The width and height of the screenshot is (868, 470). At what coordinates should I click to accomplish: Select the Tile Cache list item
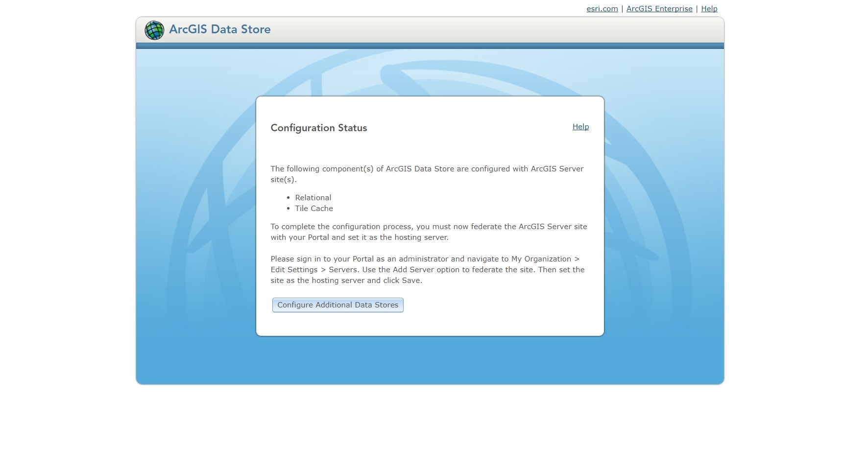[x=314, y=209]
